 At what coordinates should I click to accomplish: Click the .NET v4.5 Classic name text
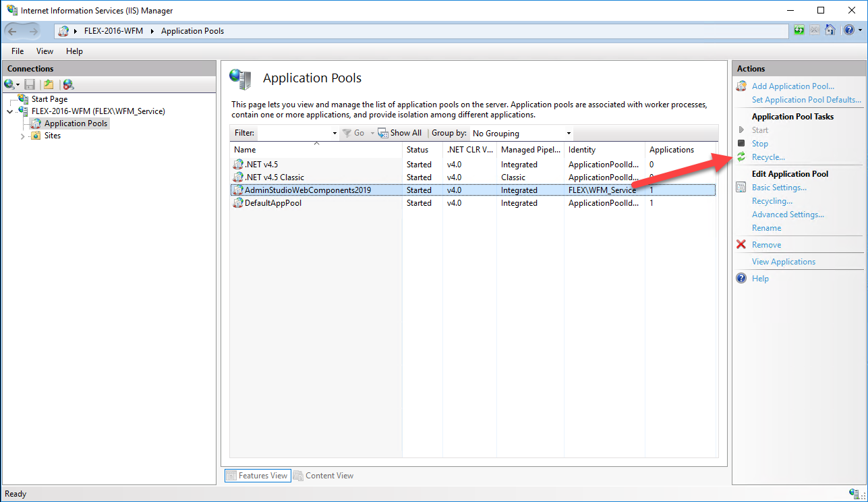[x=274, y=177]
